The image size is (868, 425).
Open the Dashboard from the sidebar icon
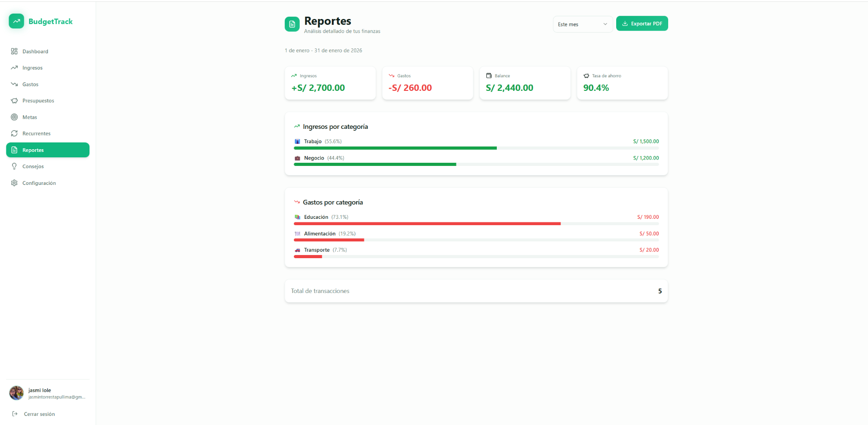tap(14, 51)
